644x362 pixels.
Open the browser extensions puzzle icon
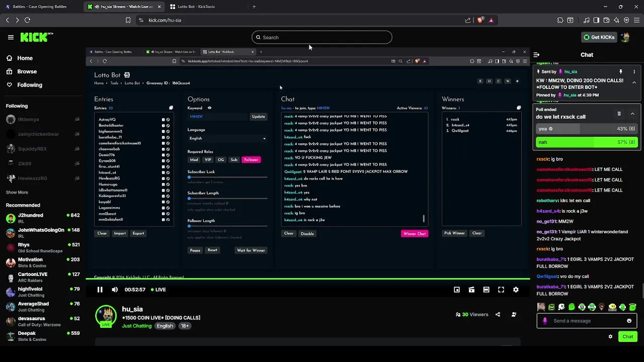(x=560, y=20)
